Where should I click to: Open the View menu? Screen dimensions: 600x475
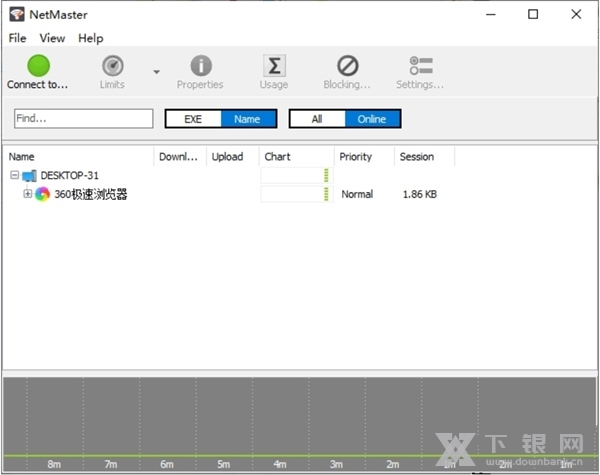pyautogui.click(x=52, y=38)
